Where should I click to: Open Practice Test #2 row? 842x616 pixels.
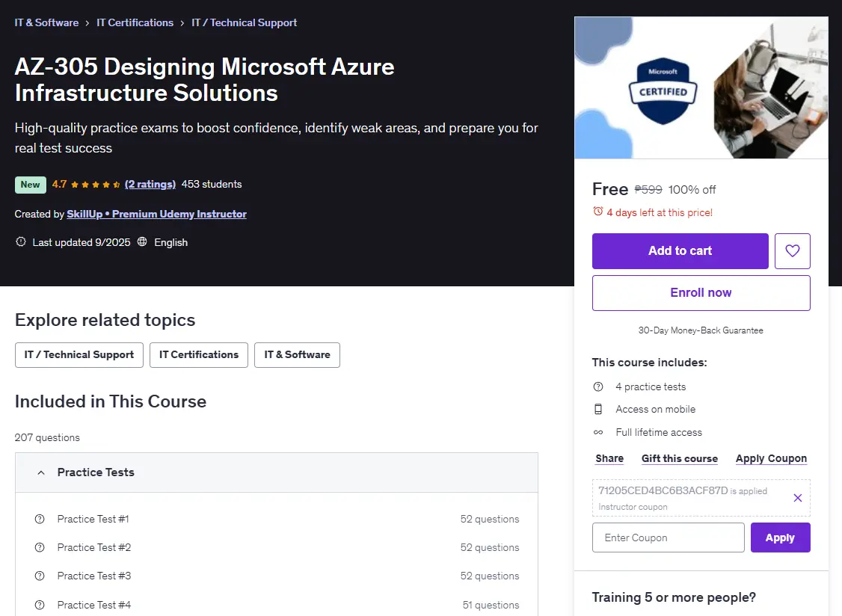(277, 547)
